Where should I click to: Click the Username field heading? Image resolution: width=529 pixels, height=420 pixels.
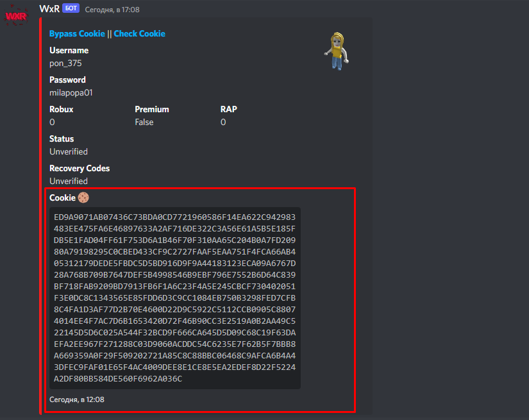(x=69, y=50)
